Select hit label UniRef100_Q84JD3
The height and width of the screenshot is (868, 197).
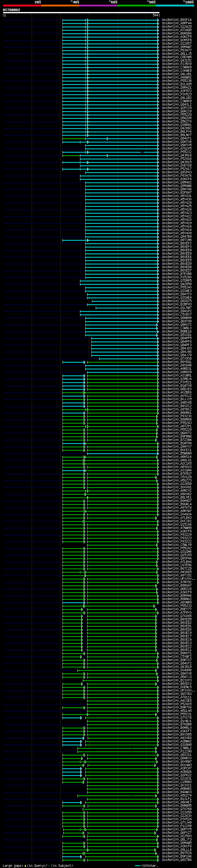coord(177,349)
